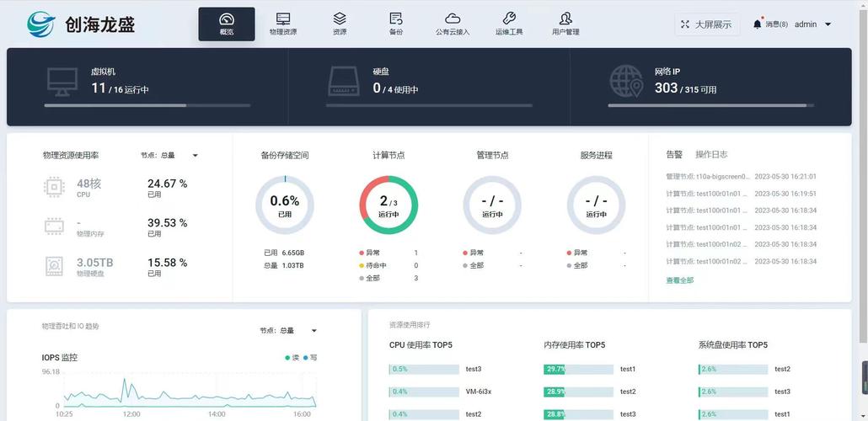Switch to the 操作日志 tab
The image size is (868, 421).
[711, 155]
